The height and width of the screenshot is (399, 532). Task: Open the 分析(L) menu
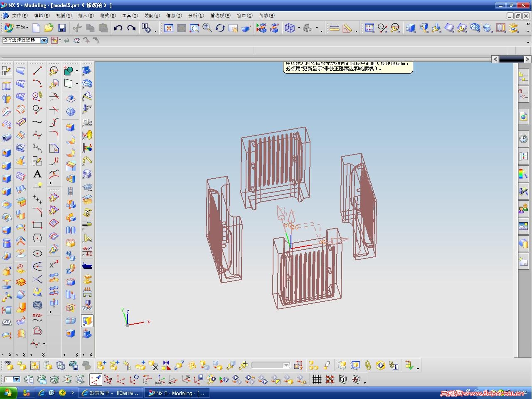[196, 15]
